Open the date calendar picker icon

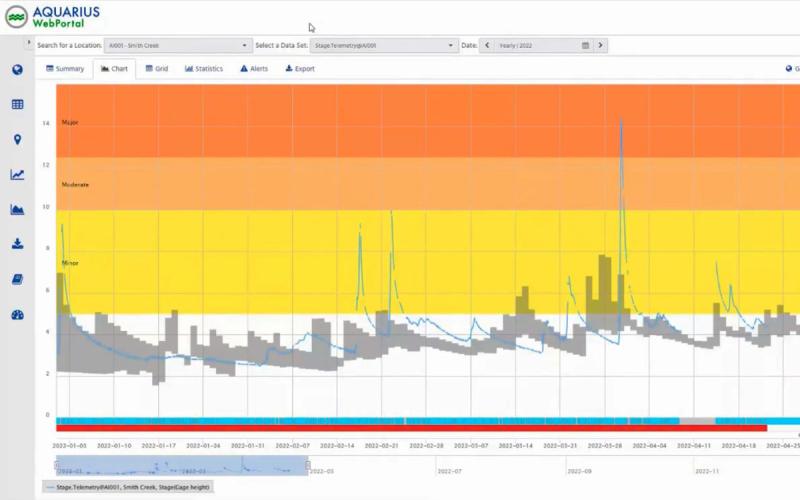[585, 45]
